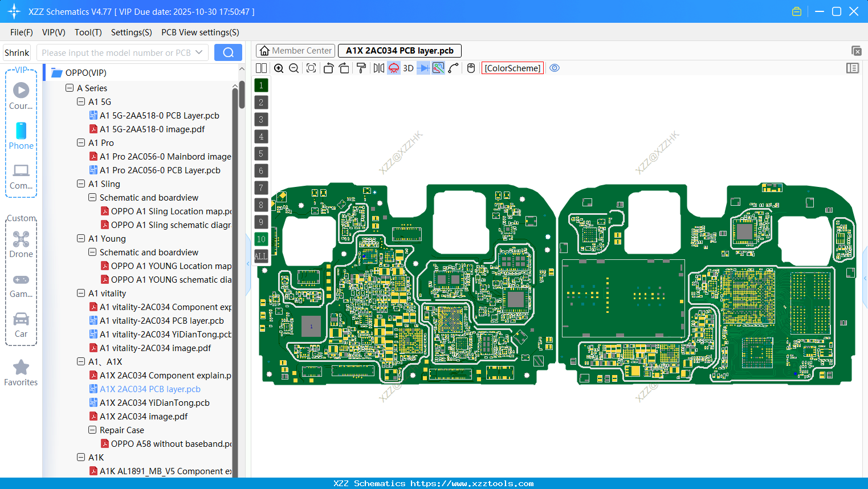This screenshot has height=489, width=868.
Task: Click the Member Center button
Action: (x=295, y=50)
